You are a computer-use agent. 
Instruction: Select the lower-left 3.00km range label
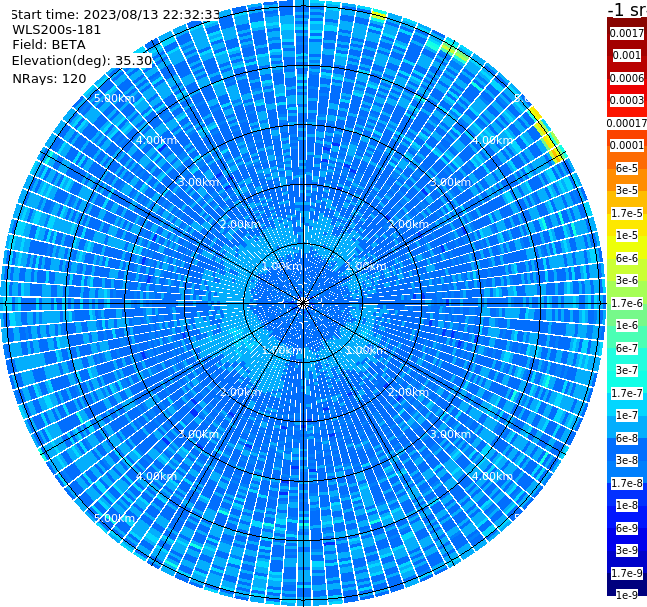(198, 434)
